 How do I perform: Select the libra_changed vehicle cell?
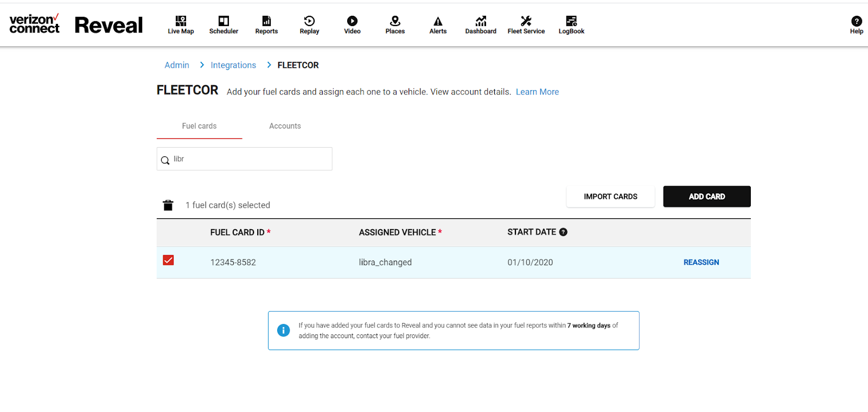385,262
